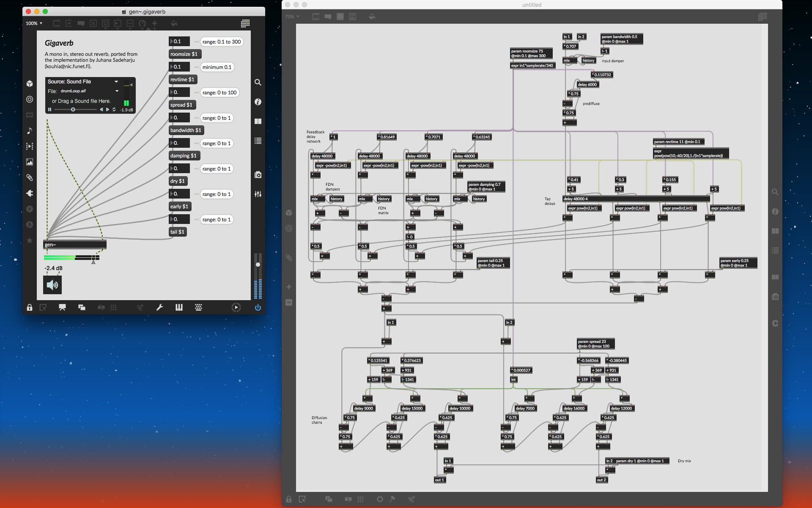
Task: Open the paperclip snippets icon in left sidebar
Action: coord(30,178)
